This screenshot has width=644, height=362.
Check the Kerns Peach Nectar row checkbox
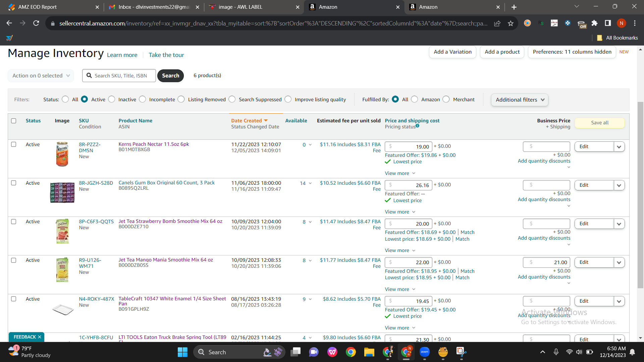[x=14, y=144]
